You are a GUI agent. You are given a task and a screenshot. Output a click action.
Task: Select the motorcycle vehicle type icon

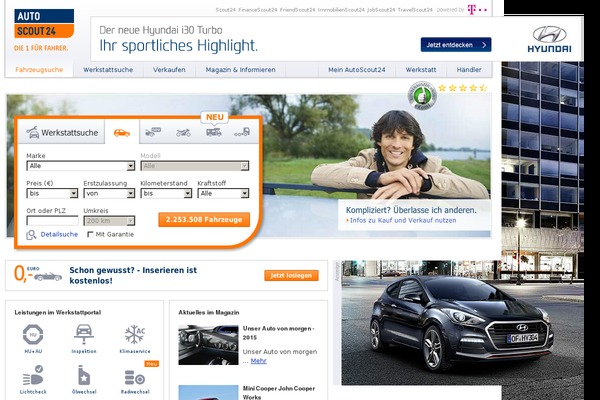click(x=183, y=132)
